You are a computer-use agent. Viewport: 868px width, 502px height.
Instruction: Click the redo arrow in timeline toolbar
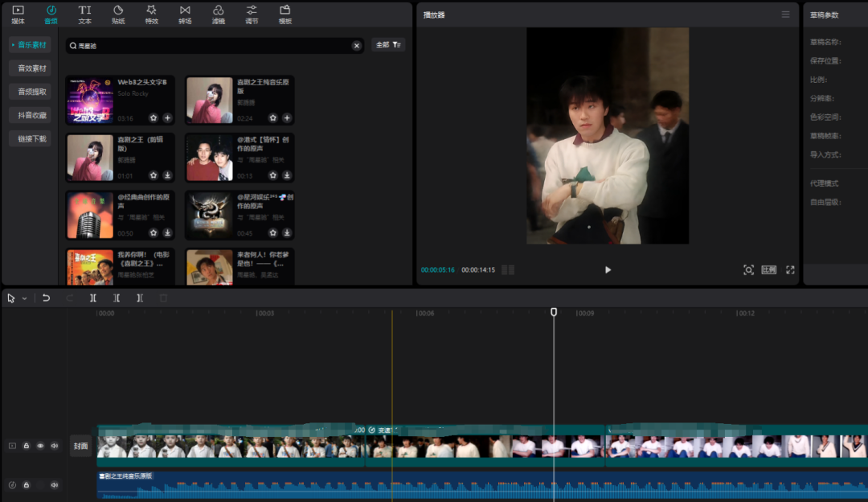coord(69,298)
